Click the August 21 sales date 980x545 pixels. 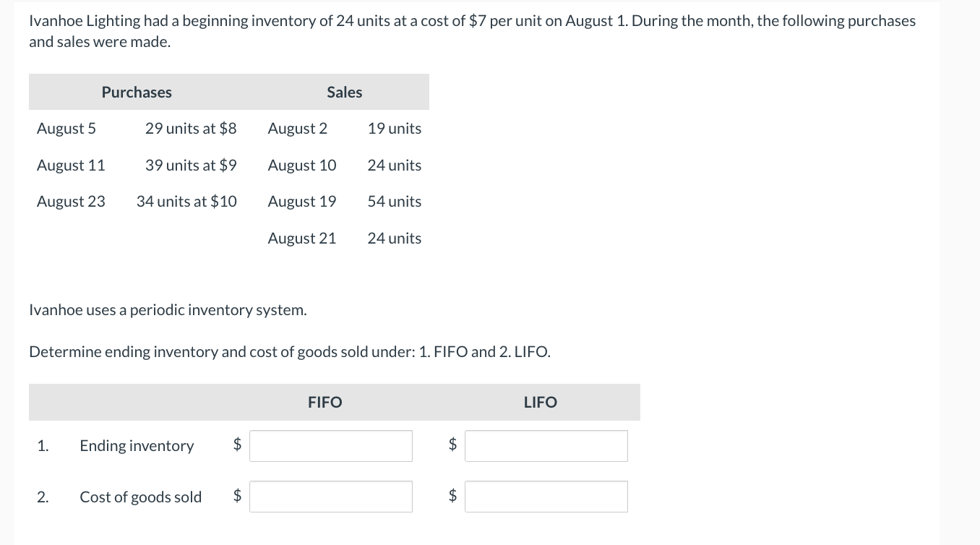tap(302, 239)
